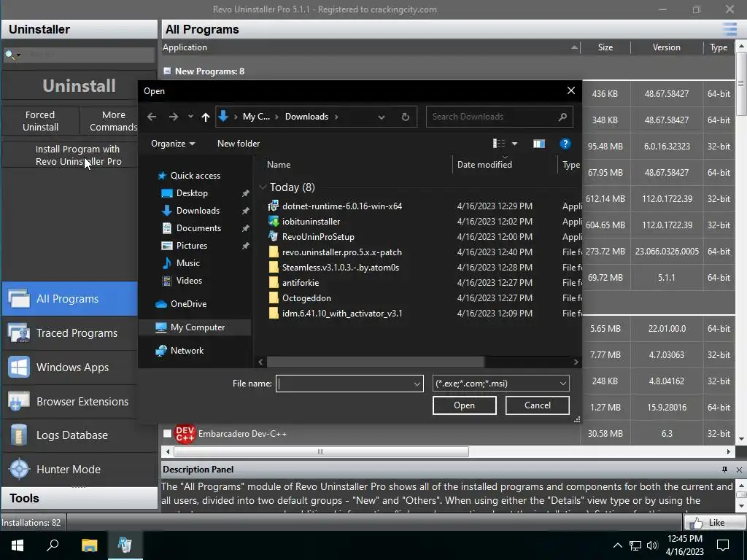The height and width of the screenshot is (560, 747).
Task: Open Videos in navigation pane
Action: coord(189,281)
